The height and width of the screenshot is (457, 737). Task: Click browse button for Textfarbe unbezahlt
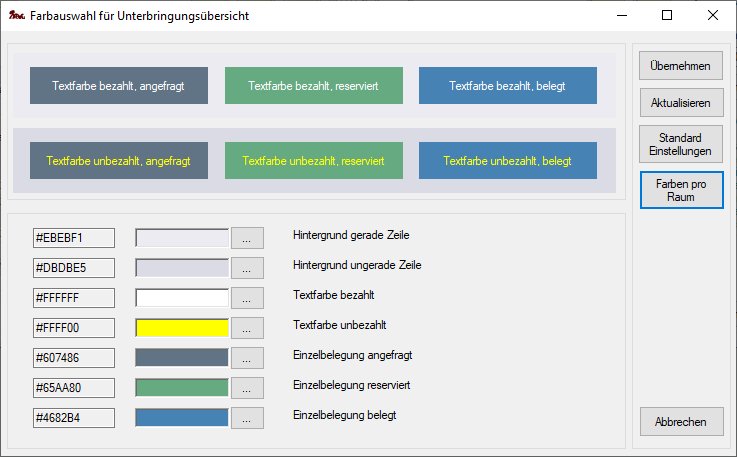click(x=247, y=328)
